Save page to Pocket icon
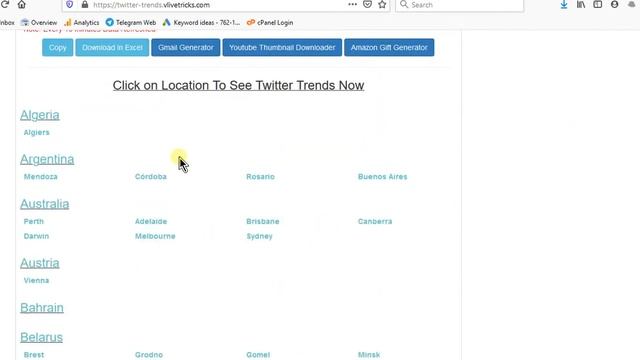 tap(367, 4)
